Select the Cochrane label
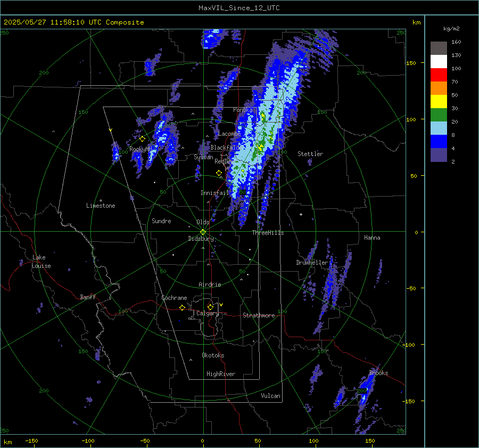The height and width of the screenshot is (448, 479). click(x=174, y=298)
